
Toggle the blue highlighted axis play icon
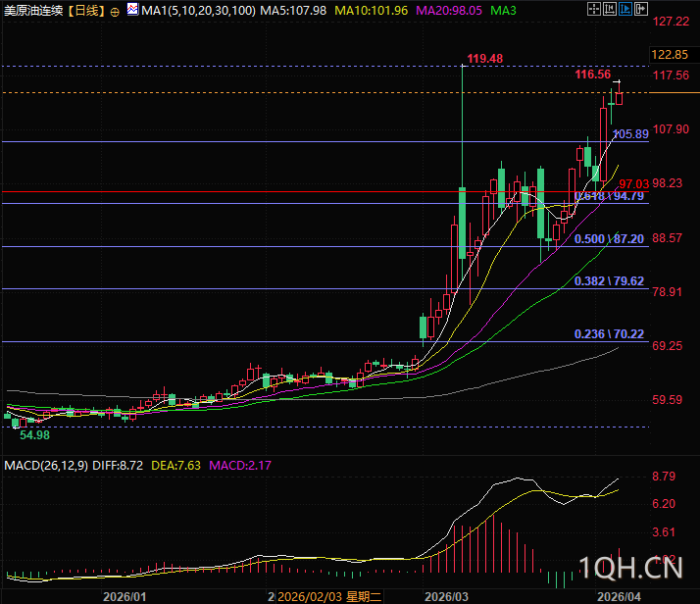[625, 9]
